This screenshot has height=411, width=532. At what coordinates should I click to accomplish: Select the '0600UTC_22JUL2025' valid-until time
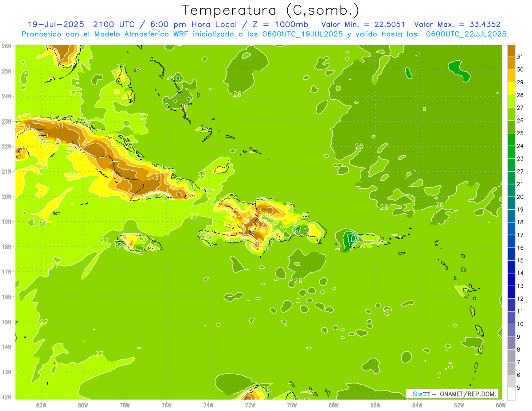[x=466, y=34]
